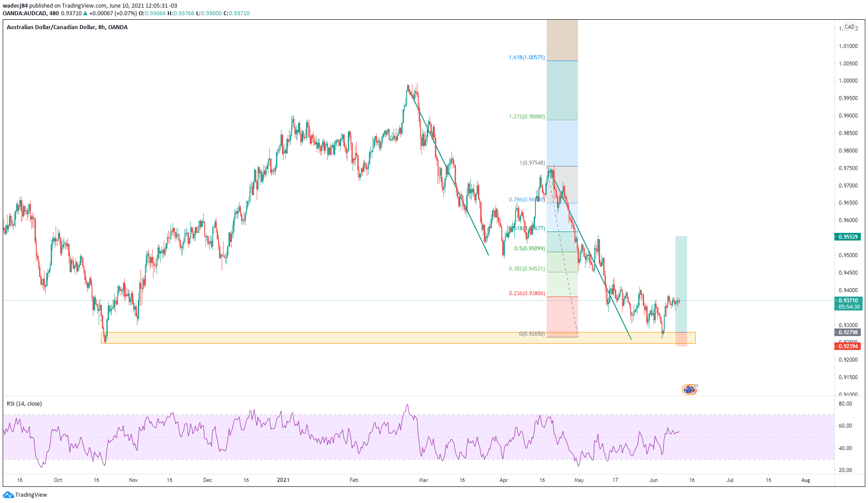This screenshot has width=868, height=503.
Task: Click the red 0.92394 stop-loss price tag
Action: [848, 346]
